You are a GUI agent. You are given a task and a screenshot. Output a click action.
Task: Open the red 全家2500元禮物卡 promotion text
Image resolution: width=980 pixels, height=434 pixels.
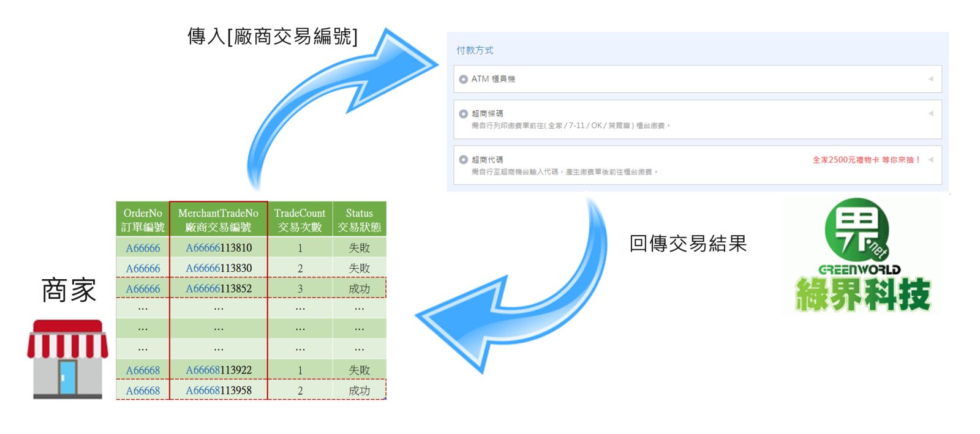click(x=867, y=160)
